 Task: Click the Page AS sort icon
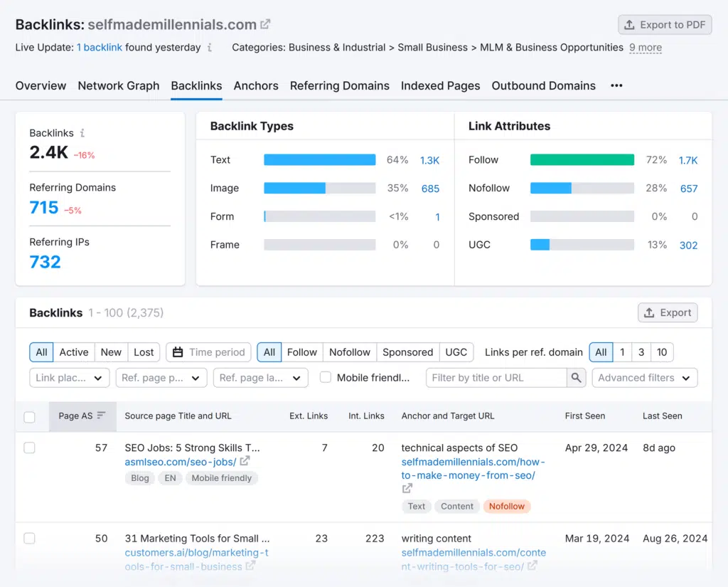coord(102,416)
